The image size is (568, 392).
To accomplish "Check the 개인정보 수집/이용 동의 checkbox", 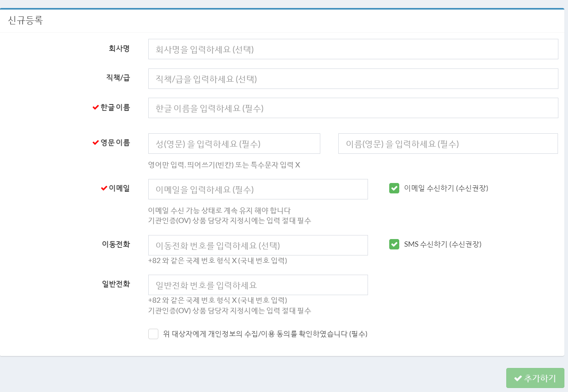I will tap(153, 334).
